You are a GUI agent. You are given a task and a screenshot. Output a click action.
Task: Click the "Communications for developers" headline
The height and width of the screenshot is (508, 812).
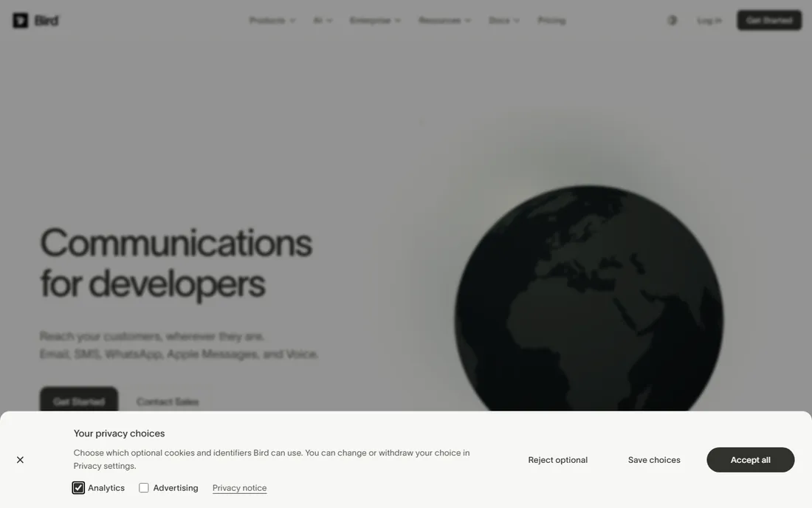point(176,263)
